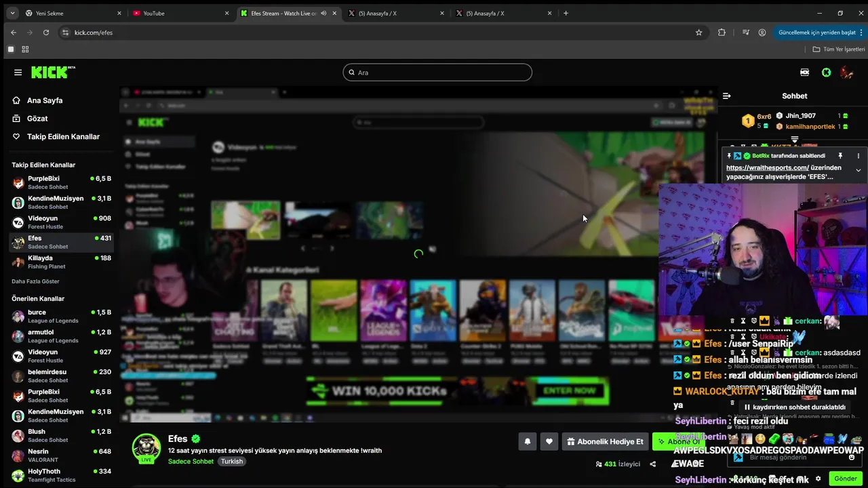Click the Turkish language tag
Viewport: 868px width, 488px height.
pos(232,462)
